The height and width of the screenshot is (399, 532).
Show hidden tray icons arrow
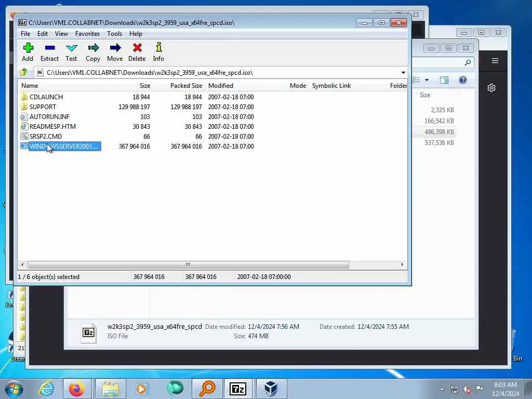pyautogui.click(x=442, y=390)
